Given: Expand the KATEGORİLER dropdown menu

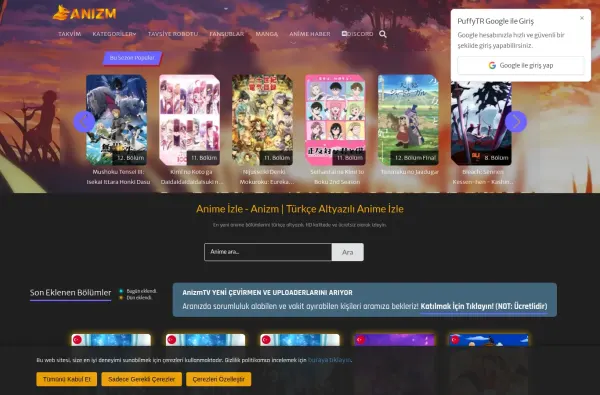Looking at the screenshot, I should pos(114,34).
